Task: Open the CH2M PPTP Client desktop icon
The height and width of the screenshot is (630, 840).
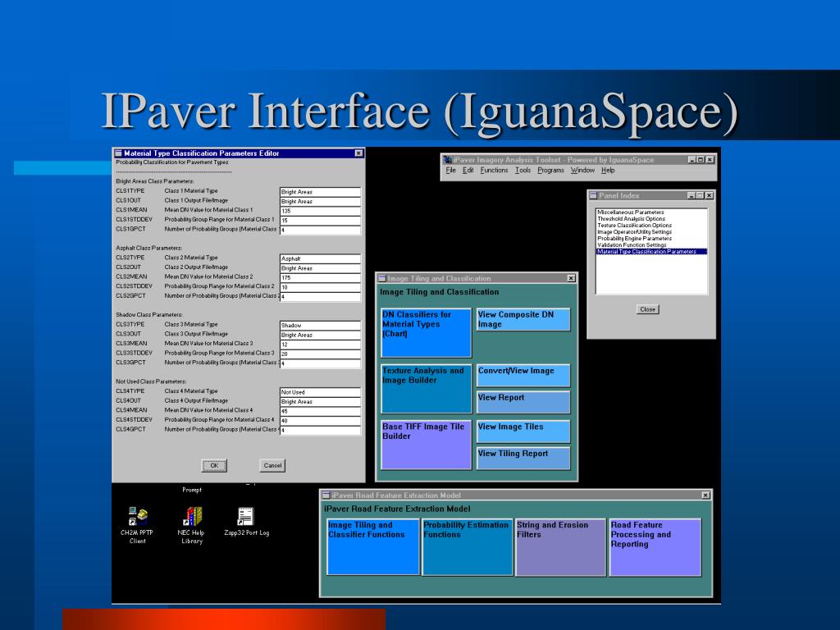Action: 137,517
